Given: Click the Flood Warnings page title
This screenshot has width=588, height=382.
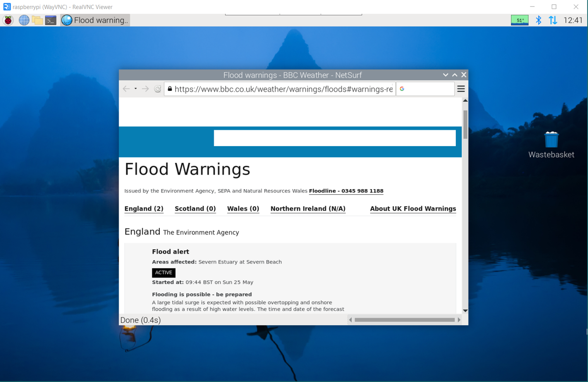Looking at the screenshot, I should 187,169.
